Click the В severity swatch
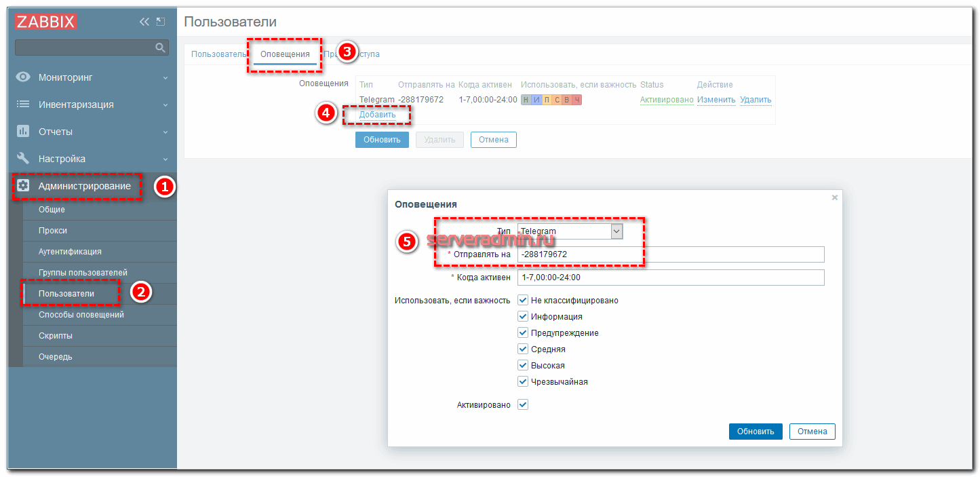980x477 pixels. 567,100
